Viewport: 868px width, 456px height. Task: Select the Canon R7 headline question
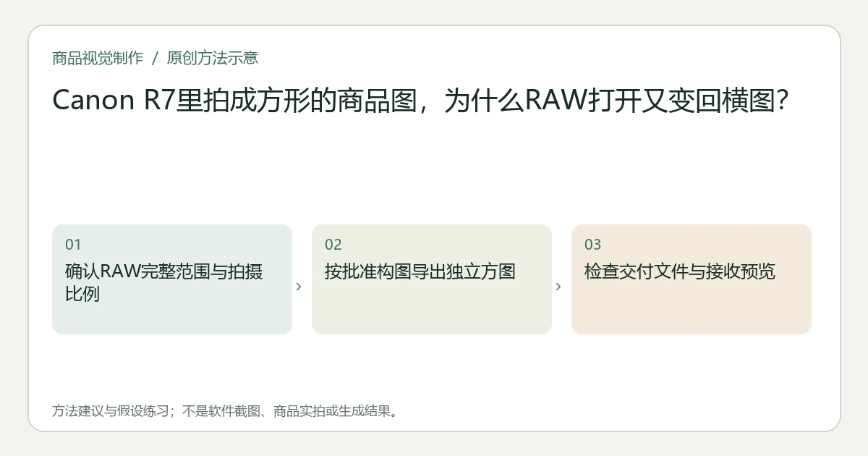coord(420,101)
